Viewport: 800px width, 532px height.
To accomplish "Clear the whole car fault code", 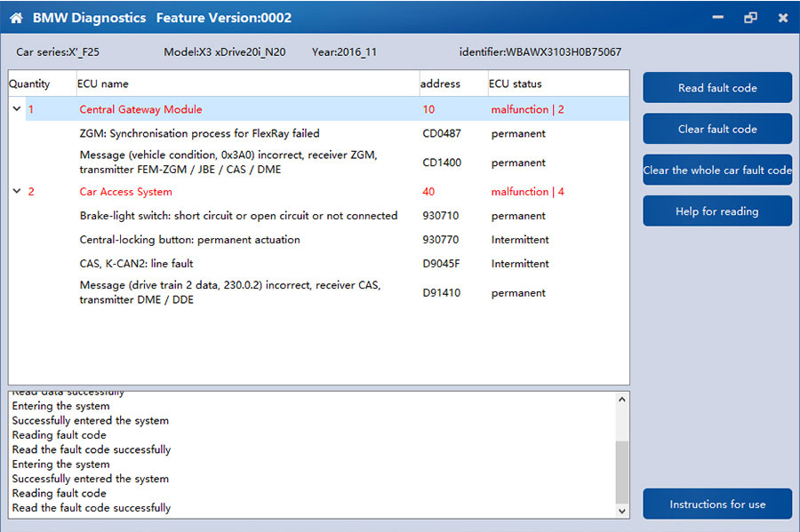I will coord(717,171).
